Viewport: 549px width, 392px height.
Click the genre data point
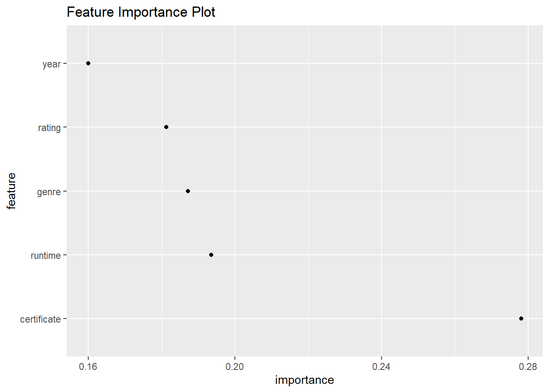click(188, 191)
